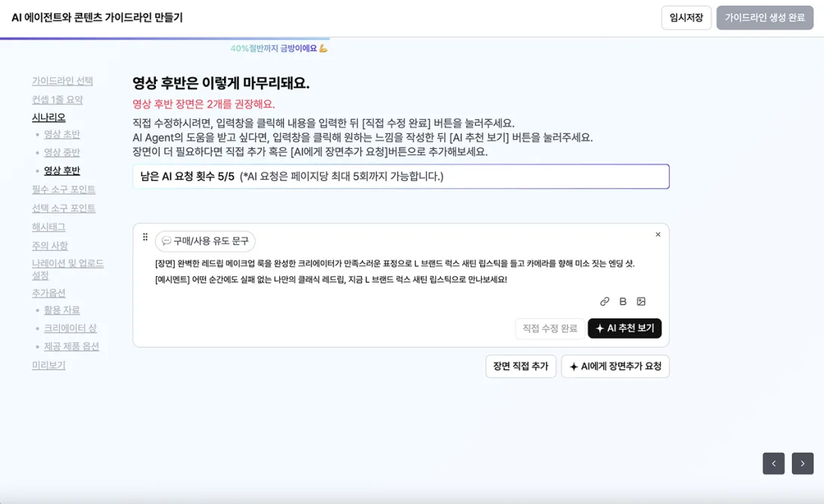Click red text 영상 후반 장면은 2개를 권장해요.

point(203,104)
